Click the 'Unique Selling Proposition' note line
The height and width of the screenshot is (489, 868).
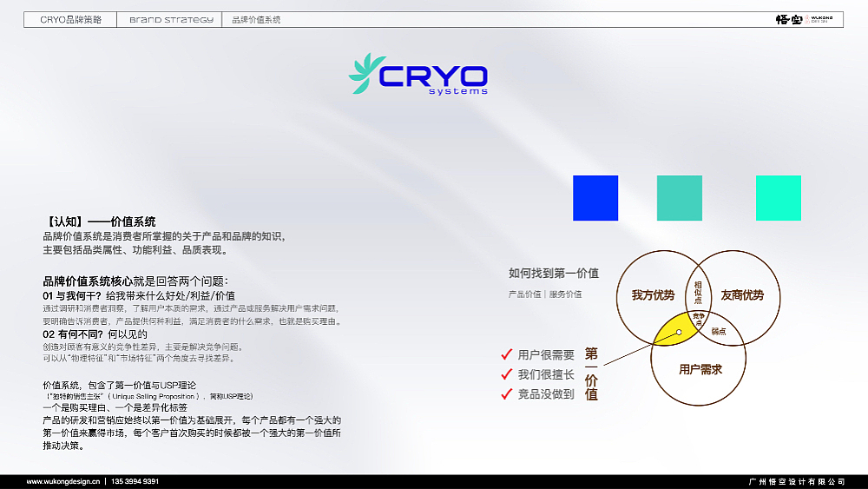click(149, 397)
